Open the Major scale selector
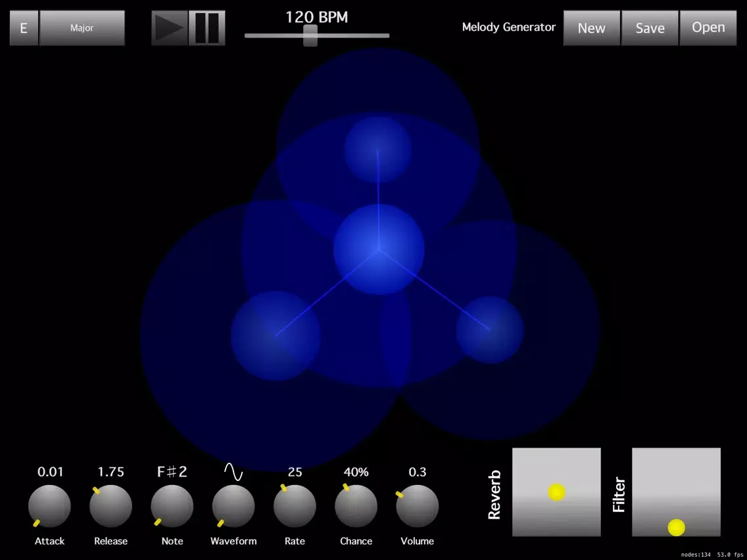The height and width of the screenshot is (560, 747). (82, 28)
